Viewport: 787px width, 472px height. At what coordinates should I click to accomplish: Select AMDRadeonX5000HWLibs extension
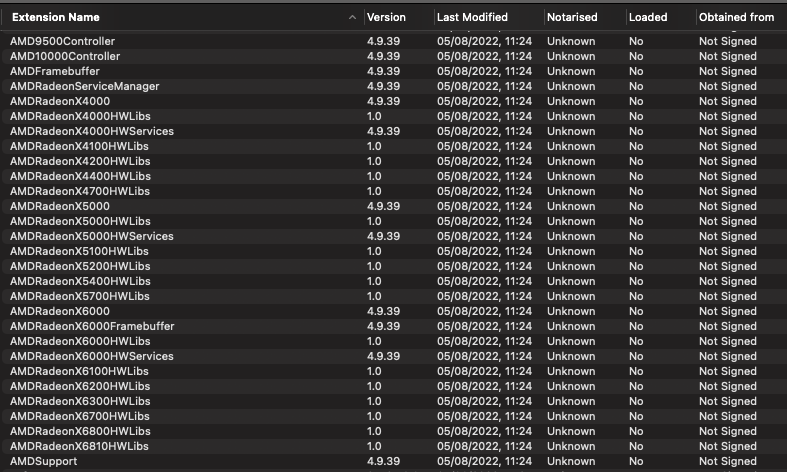[x=394, y=221]
